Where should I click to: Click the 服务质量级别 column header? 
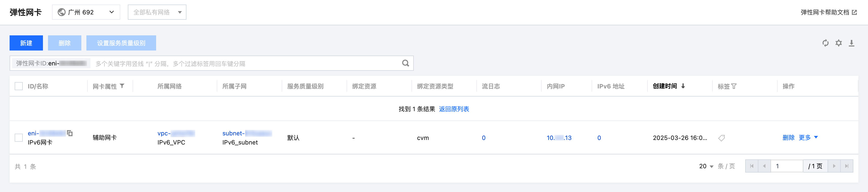click(305, 86)
